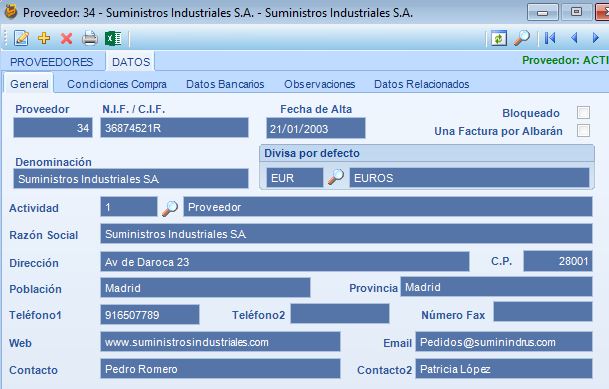Click the Provincia field
609x389 pixels.
pyautogui.click(x=496, y=287)
